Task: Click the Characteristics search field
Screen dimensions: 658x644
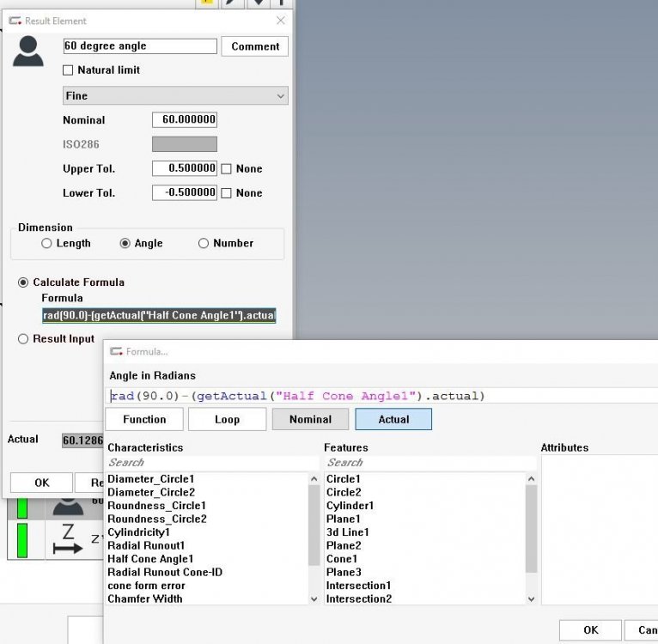Action: point(211,463)
